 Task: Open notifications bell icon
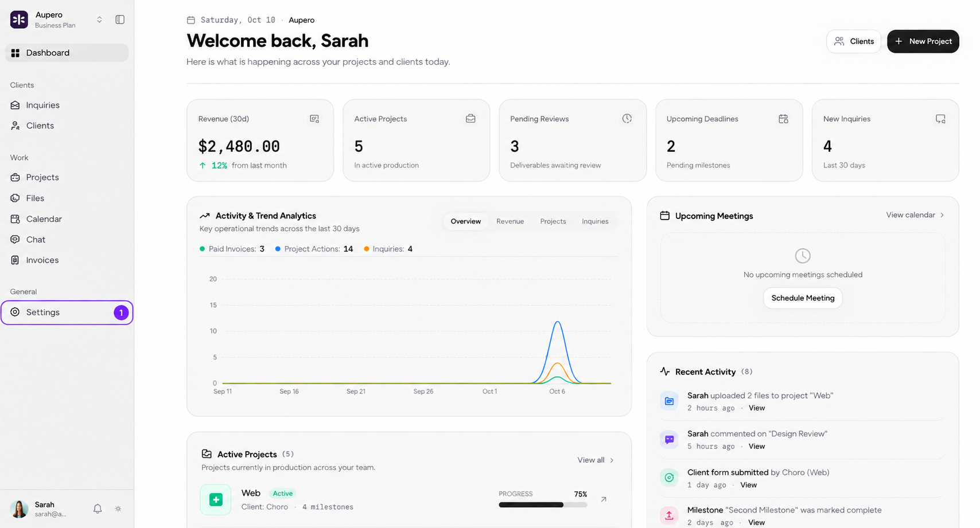(x=98, y=509)
